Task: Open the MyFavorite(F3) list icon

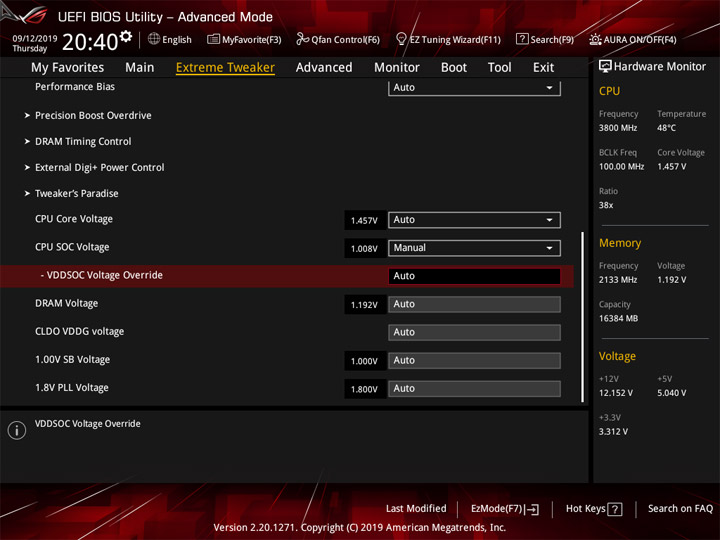Action: (213, 39)
